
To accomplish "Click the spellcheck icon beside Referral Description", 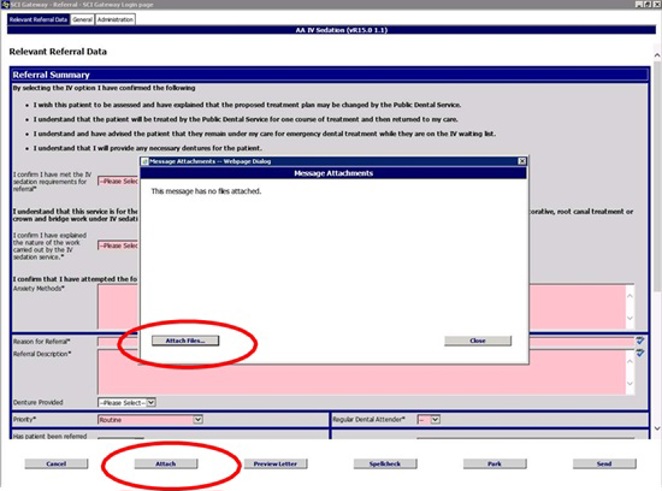I will pos(640,353).
